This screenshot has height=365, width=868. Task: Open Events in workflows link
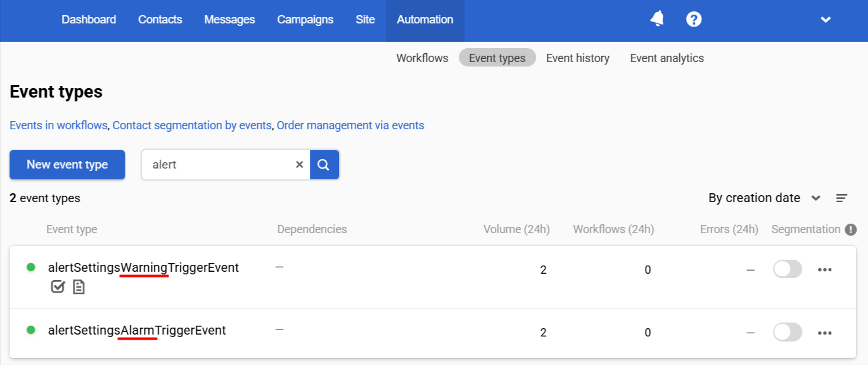58,125
